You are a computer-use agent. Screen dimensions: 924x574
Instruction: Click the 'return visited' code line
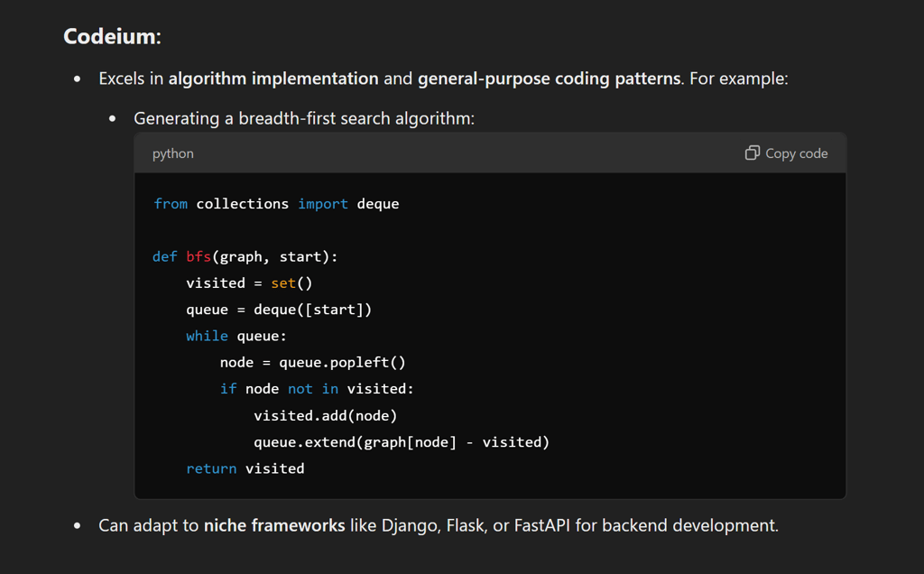click(245, 468)
